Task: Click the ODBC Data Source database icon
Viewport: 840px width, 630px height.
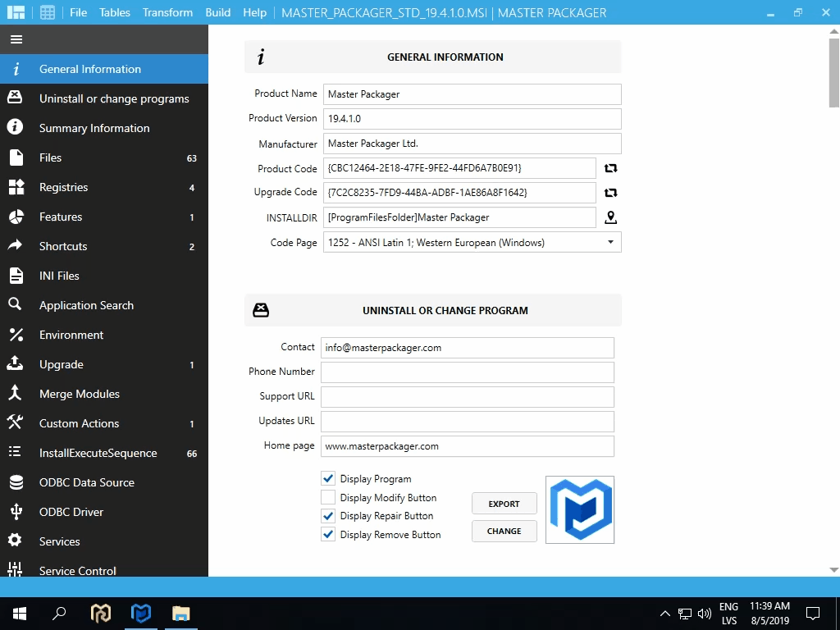Action: (16, 482)
